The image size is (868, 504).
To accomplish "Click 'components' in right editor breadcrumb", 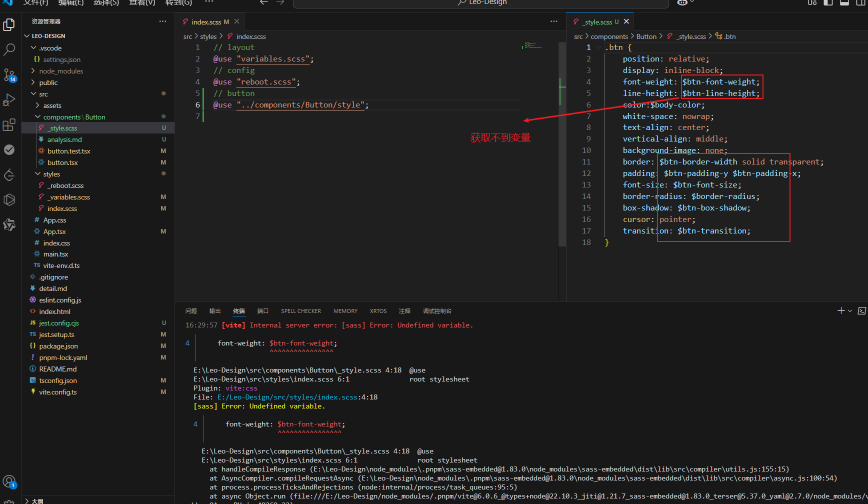I will point(609,36).
